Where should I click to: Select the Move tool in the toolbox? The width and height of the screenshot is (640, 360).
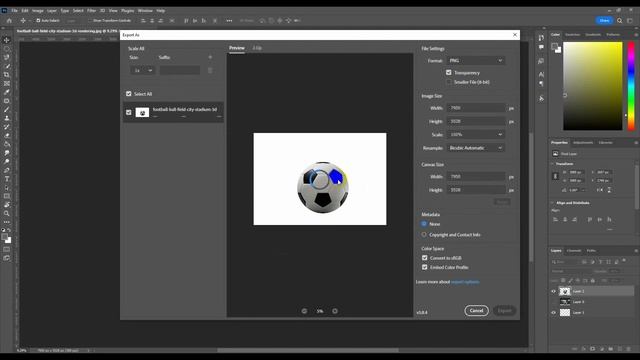tap(7, 40)
